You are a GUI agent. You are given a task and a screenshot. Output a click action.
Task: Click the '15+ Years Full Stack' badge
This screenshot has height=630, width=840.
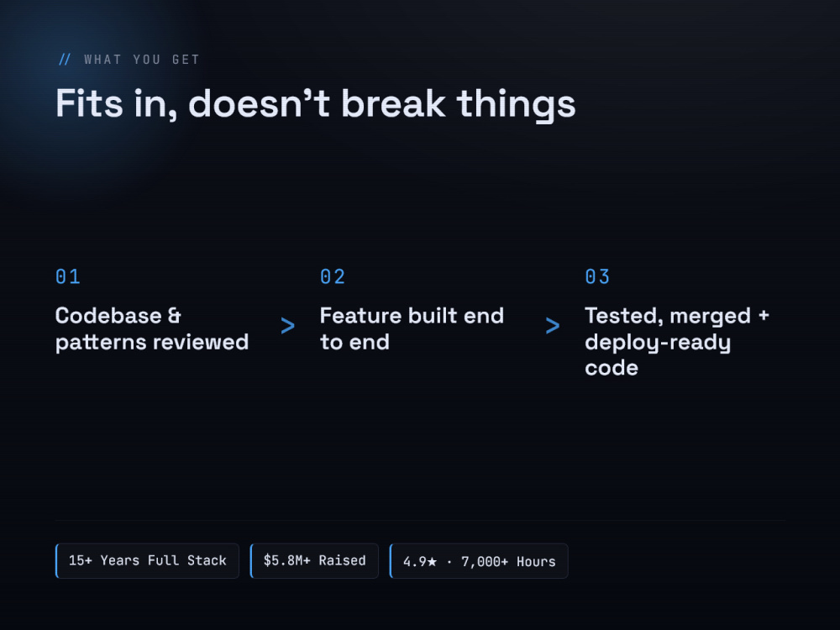point(147,561)
